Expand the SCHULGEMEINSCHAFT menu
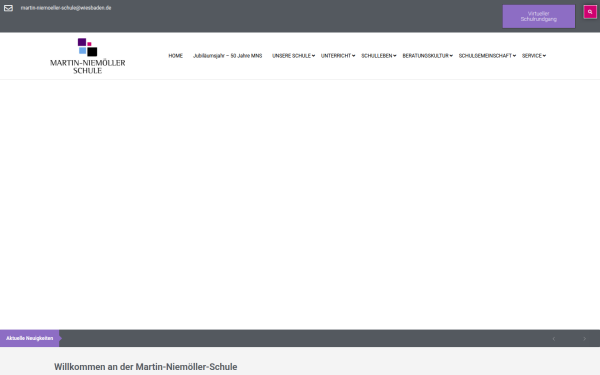 [x=487, y=56]
